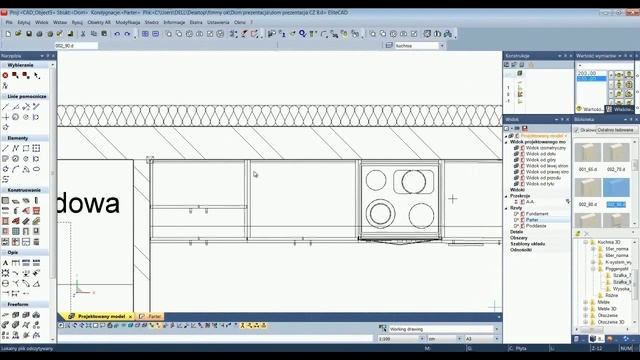
Task: Toggle visibility icon beside Poddasze
Action: (516, 226)
